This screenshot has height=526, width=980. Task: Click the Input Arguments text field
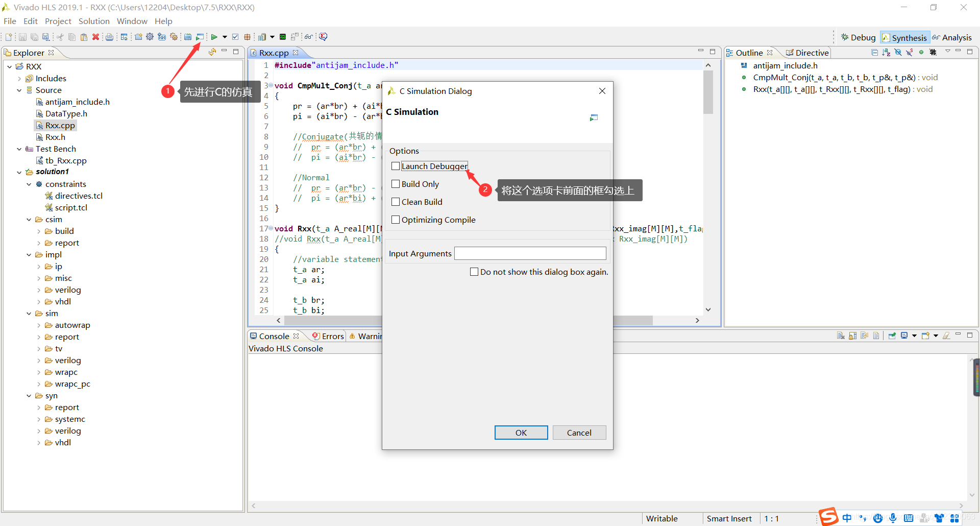point(530,253)
